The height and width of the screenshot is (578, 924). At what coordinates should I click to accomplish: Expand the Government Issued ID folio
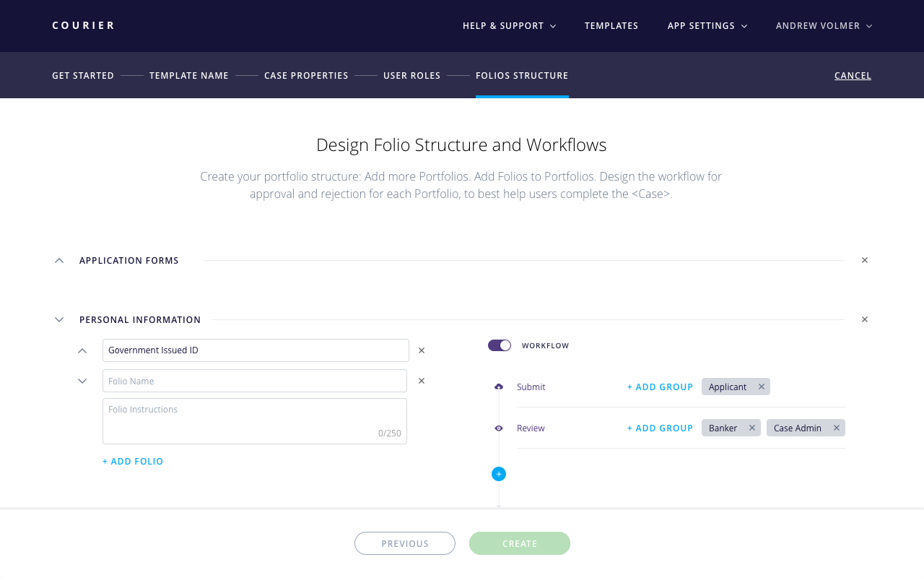(x=82, y=350)
